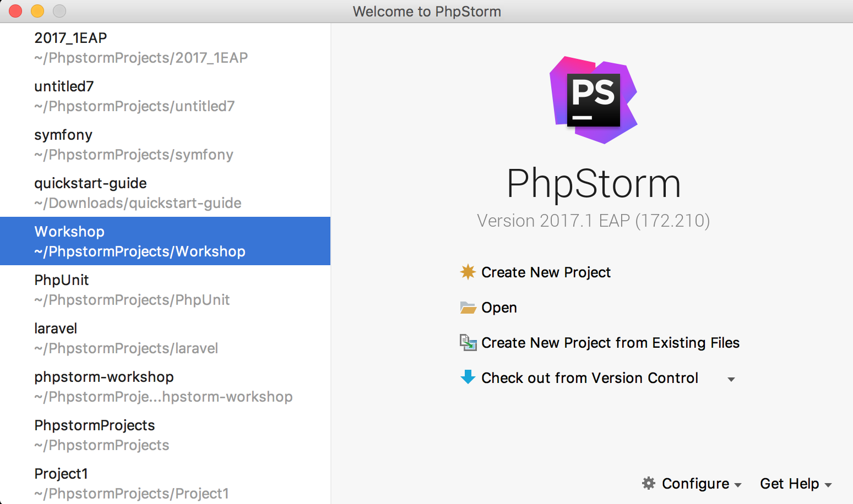
Task: Open the Configure dropdown menu
Action: click(696, 484)
